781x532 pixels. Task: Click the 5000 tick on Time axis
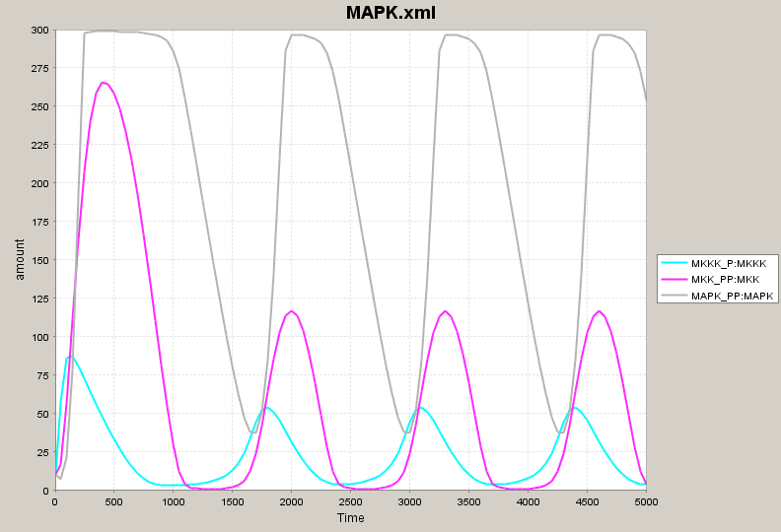(x=646, y=501)
